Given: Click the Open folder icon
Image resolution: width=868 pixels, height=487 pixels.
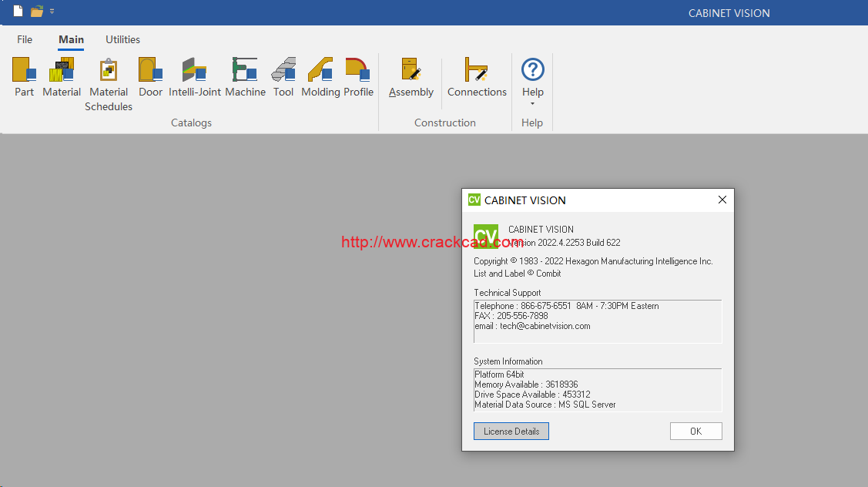Looking at the screenshot, I should pos(37,11).
